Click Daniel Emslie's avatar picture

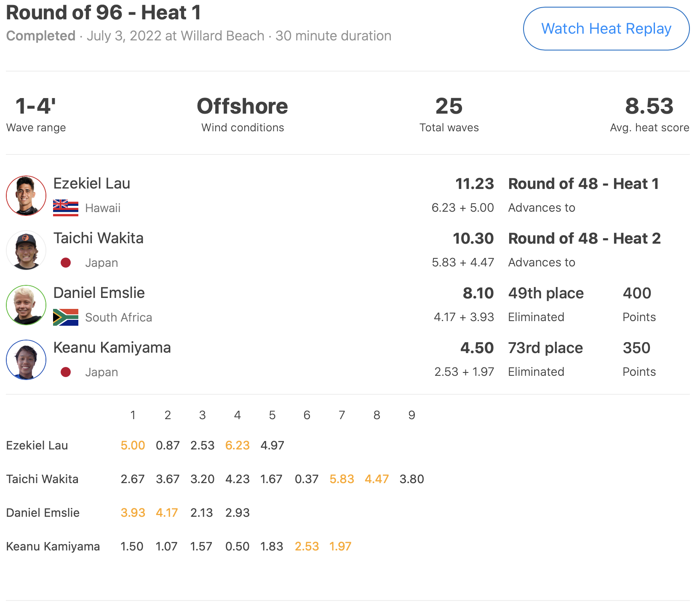click(26, 305)
